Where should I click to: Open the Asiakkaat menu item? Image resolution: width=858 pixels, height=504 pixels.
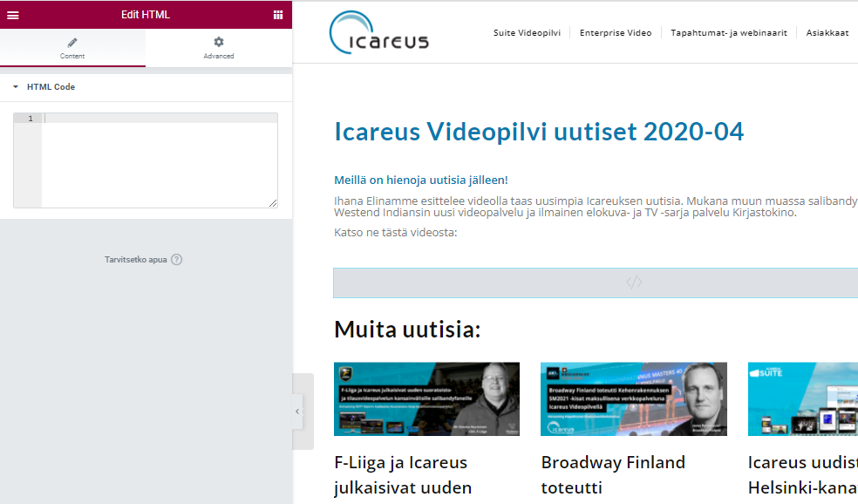click(x=827, y=32)
